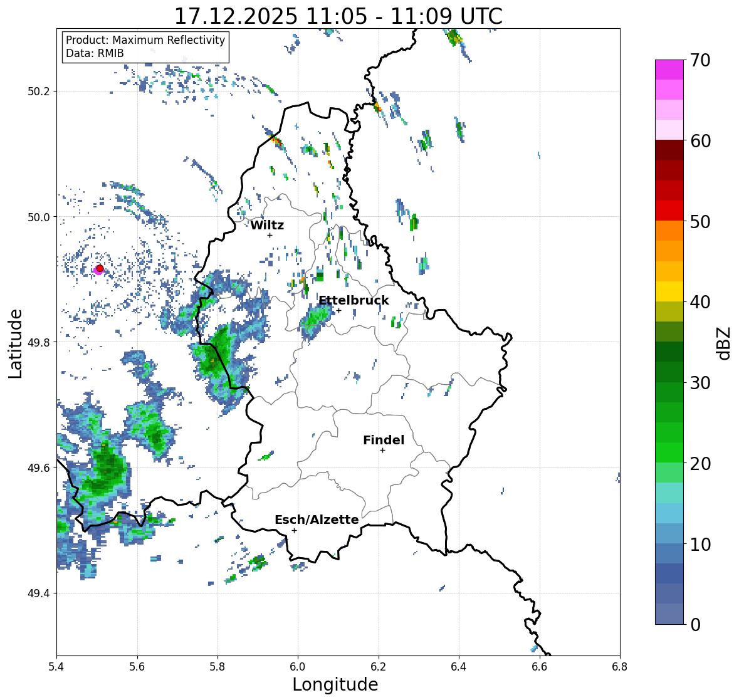Image resolution: width=739 pixels, height=700 pixels.
Task: Click the Longitude axis label
Action: point(335,684)
